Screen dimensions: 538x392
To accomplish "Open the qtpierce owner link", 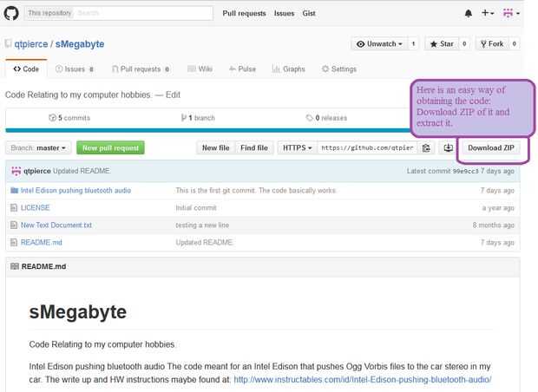I will point(31,44).
